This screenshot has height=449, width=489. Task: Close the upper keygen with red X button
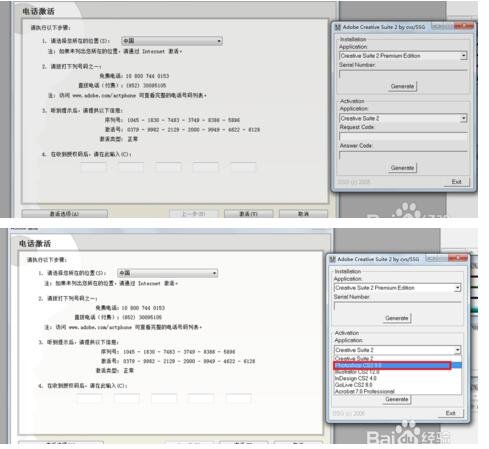pyautogui.click(x=465, y=26)
